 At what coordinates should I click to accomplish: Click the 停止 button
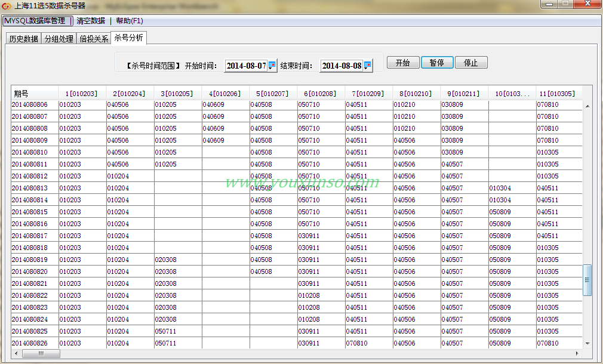(x=471, y=63)
